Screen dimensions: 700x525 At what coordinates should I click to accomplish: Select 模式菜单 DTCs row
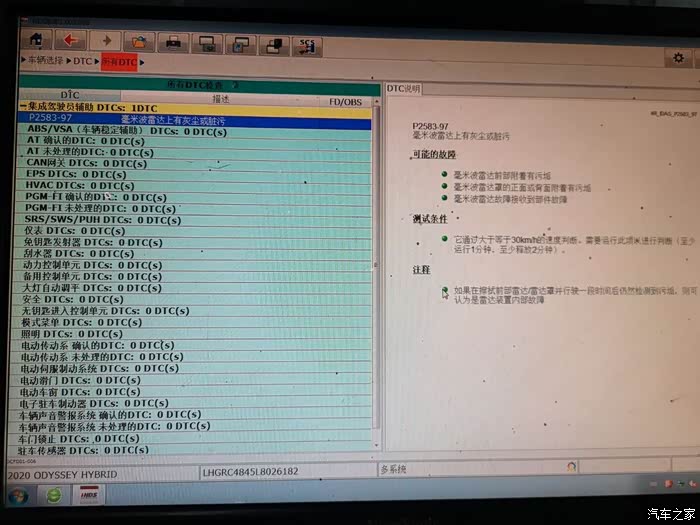(191, 323)
